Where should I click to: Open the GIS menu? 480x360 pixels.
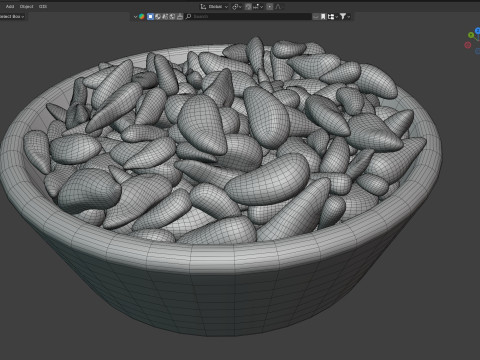click(x=43, y=6)
